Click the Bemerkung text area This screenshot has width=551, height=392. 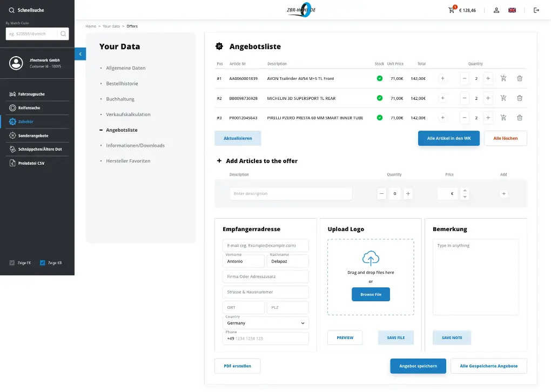point(475,277)
